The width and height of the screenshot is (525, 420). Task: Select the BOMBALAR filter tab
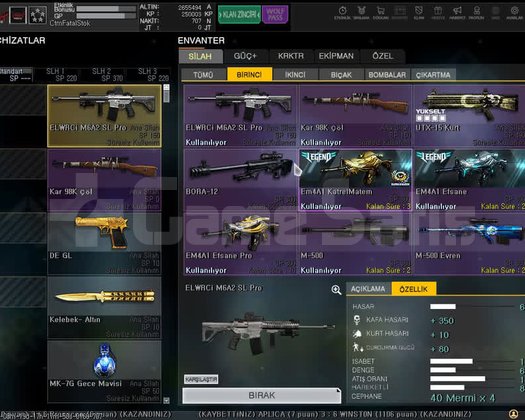(387, 74)
